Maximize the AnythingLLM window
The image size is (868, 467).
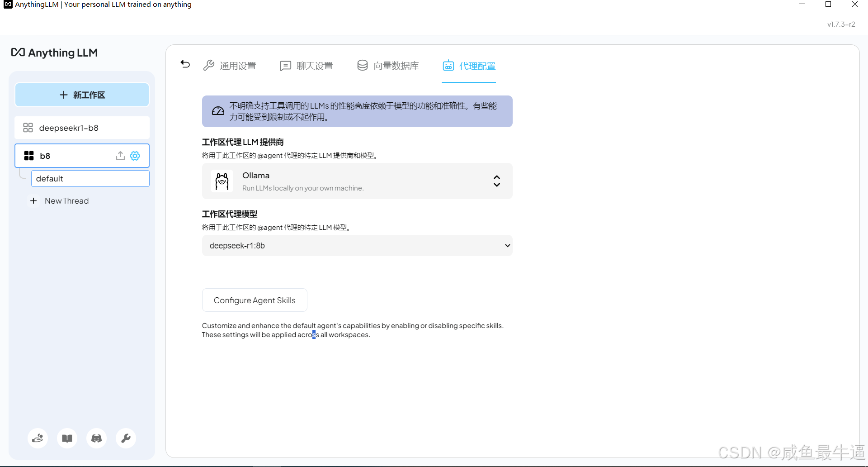[x=828, y=5]
